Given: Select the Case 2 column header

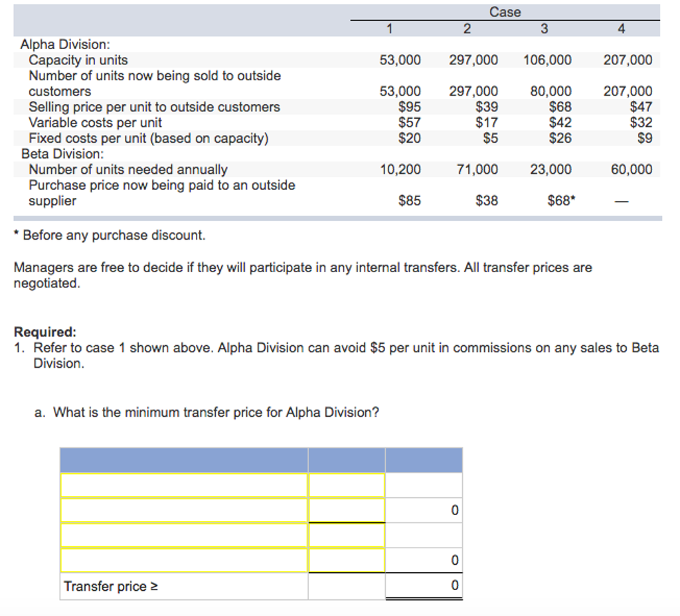Looking at the screenshot, I should pyautogui.click(x=467, y=29).
